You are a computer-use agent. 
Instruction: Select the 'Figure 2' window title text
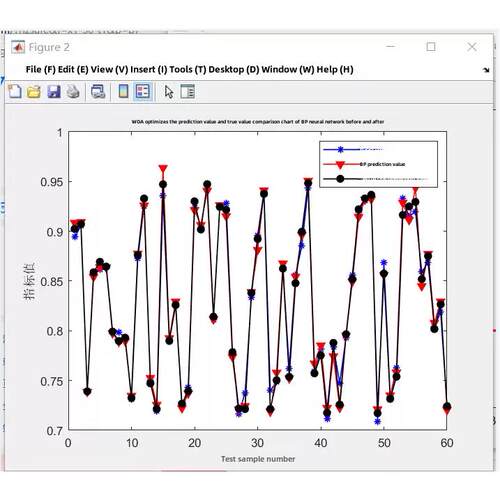(49, 47)
